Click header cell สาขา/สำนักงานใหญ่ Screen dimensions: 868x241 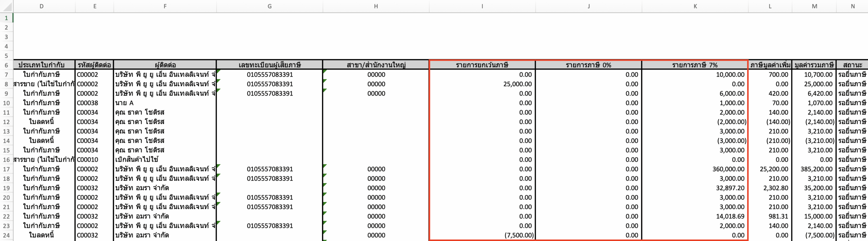point(376,65)
